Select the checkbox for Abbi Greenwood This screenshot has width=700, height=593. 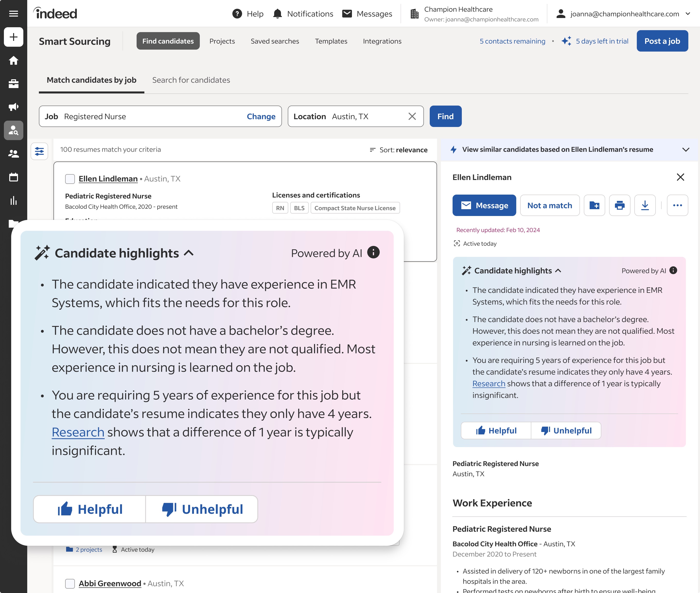(70, 583)
